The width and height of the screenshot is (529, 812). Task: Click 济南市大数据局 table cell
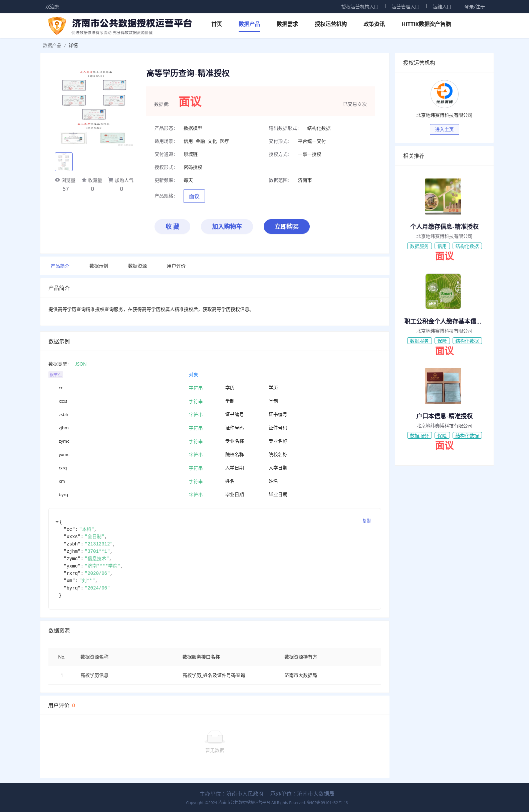pyautogui.click(x=300, y=675)
